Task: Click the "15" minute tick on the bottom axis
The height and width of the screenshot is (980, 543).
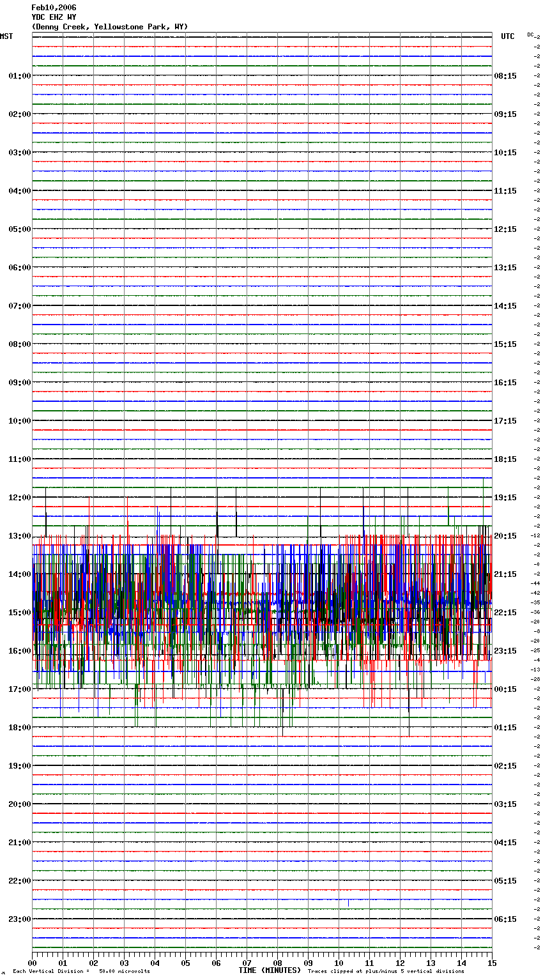Action: (x=492, y=963)
